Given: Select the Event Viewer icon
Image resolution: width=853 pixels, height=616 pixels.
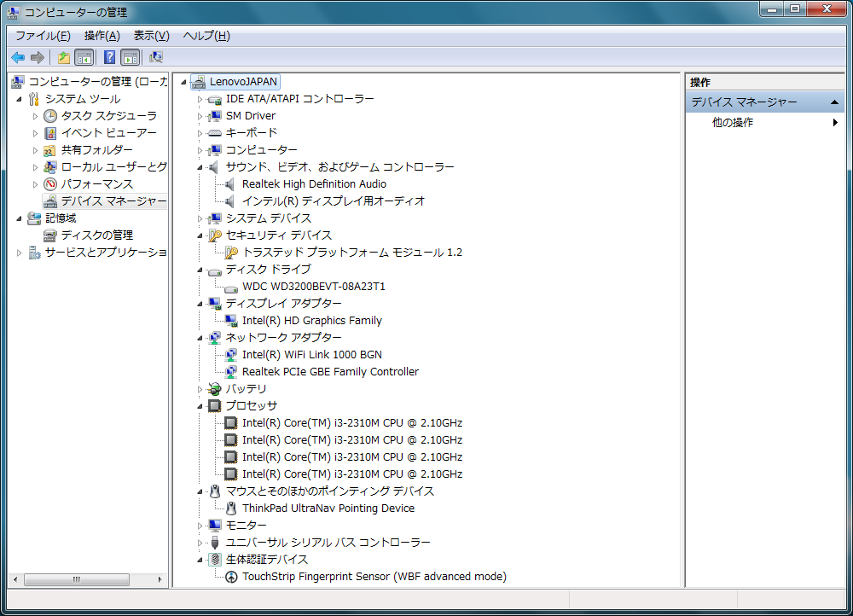Looking at the screenshot, I should (x=50, y=133).
